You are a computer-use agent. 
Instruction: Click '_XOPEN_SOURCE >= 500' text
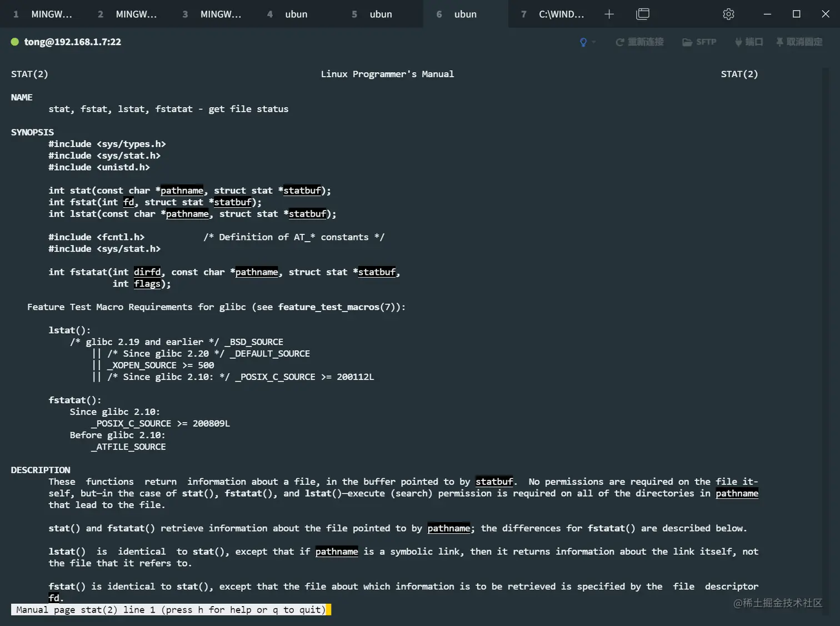coord(161,365)
